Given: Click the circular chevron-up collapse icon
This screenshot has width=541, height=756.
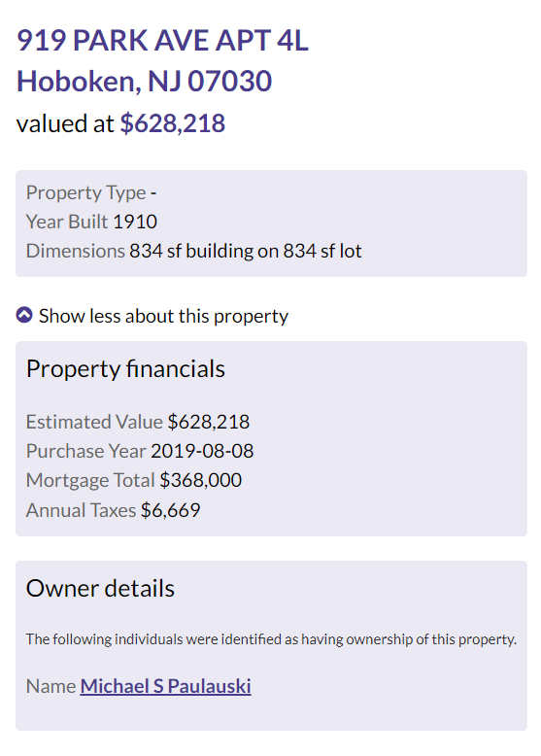Looking at the screenshot, I should (24, 315).
